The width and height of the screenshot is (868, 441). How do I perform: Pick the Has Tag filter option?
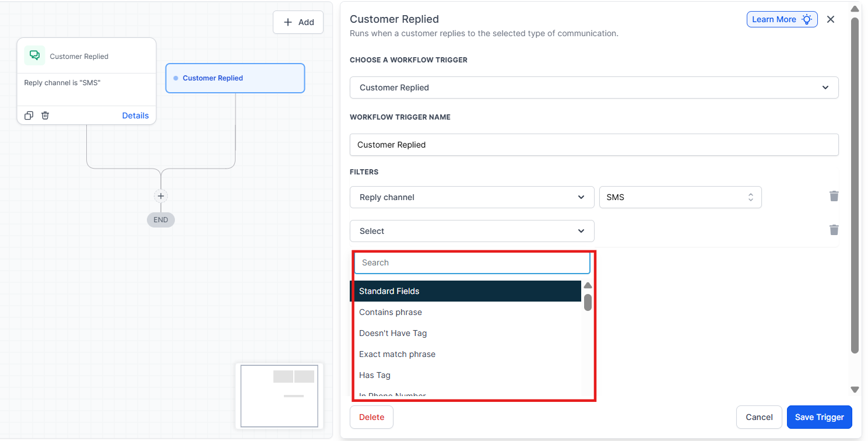374,375
